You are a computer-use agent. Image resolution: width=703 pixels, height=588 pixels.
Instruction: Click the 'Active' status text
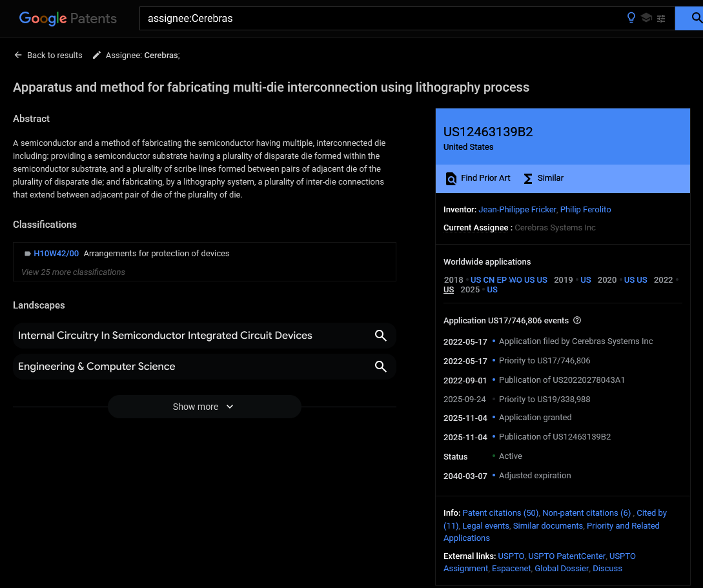[x=510, y=456]
